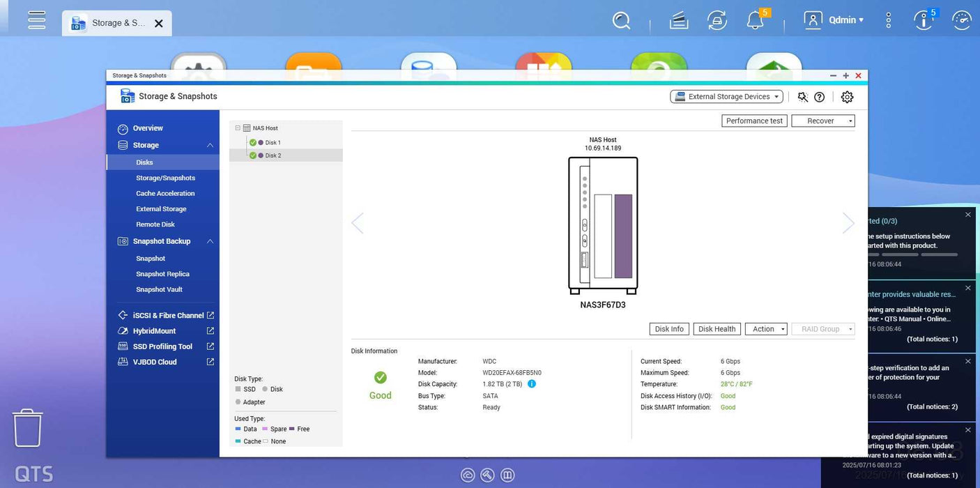Click the pause-like icon at desktop bottom
980x488 pixels.
point(508,475)
